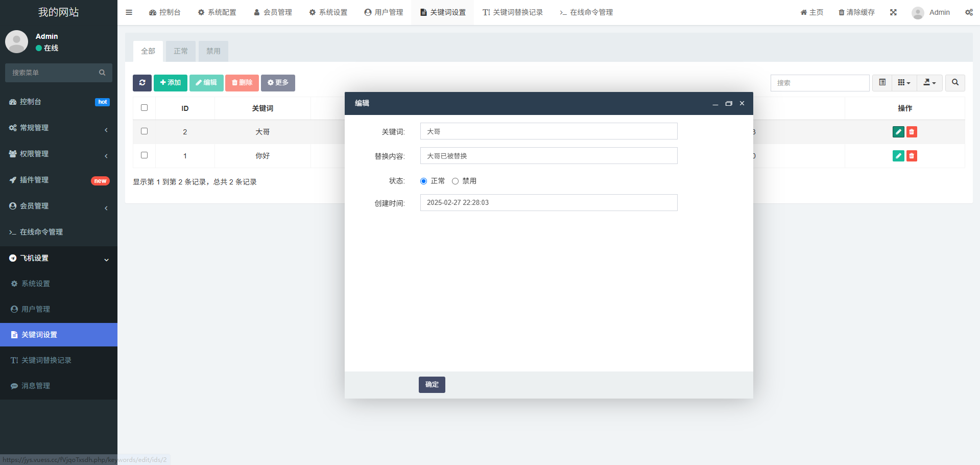Screen dimensions: 980x465
Task: Check the checkbox for row ID 1
Action: pos(144,155)
